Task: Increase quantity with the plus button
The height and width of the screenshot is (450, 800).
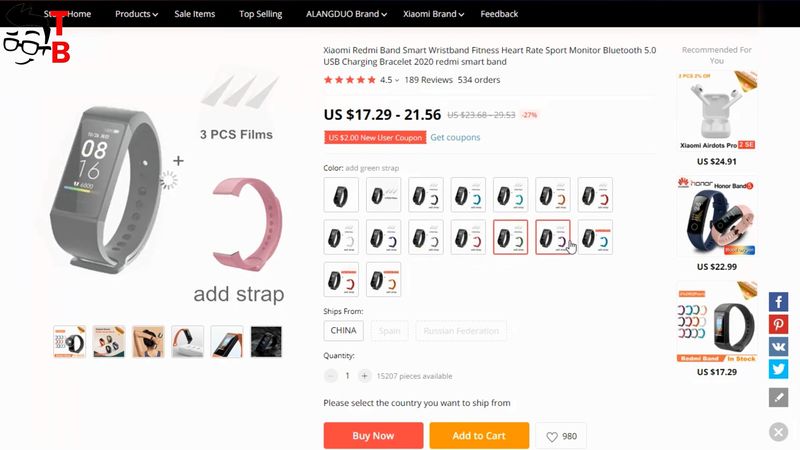Action: click(364, 376)
